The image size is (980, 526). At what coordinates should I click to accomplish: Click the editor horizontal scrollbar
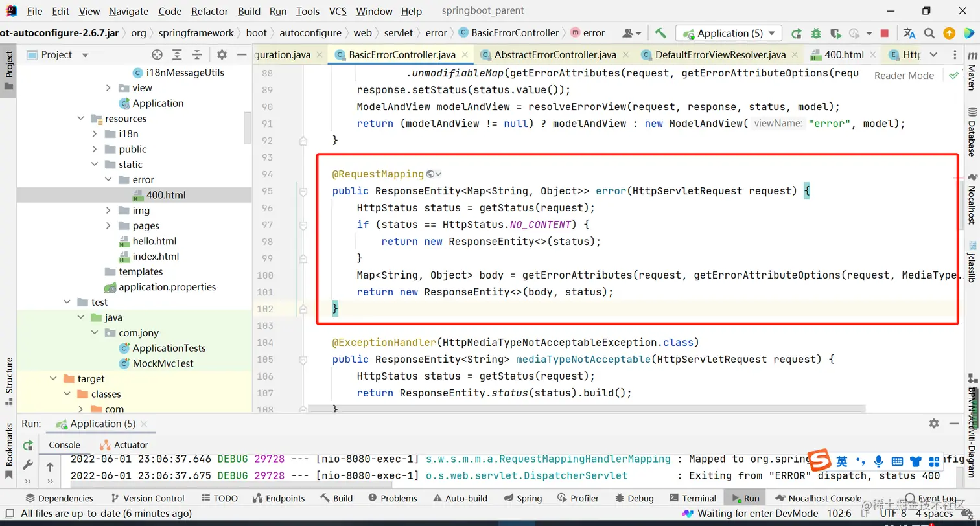coord(587,409)
